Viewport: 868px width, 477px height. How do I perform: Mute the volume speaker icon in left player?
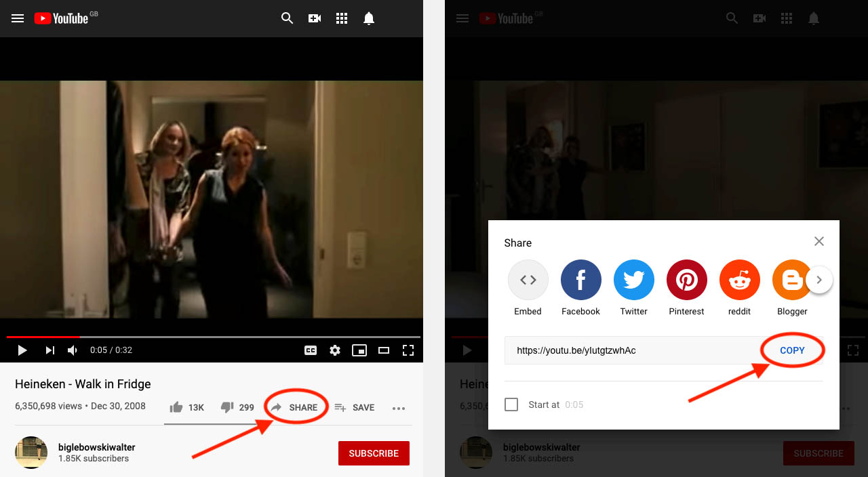[x=73, y=350]
